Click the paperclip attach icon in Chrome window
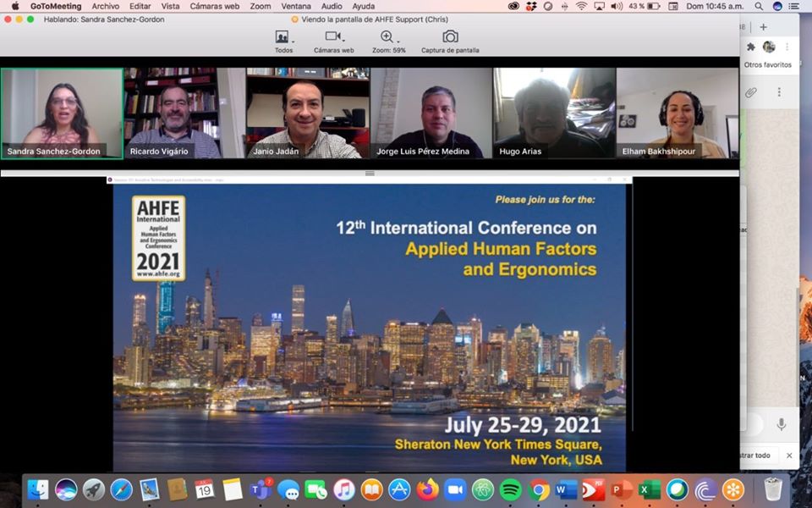The height and width of the screenshot is (508, 812). (x=751, y=92)
